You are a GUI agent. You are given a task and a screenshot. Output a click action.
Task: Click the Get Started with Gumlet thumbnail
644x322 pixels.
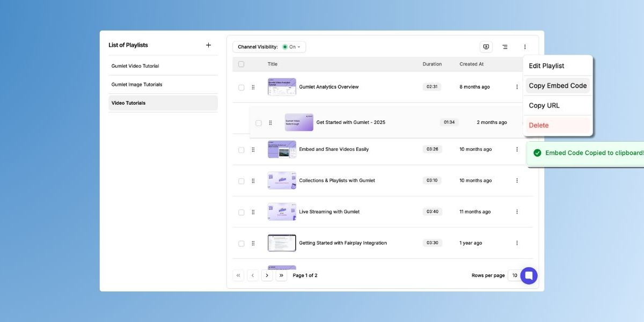click(x=299, y=122)
